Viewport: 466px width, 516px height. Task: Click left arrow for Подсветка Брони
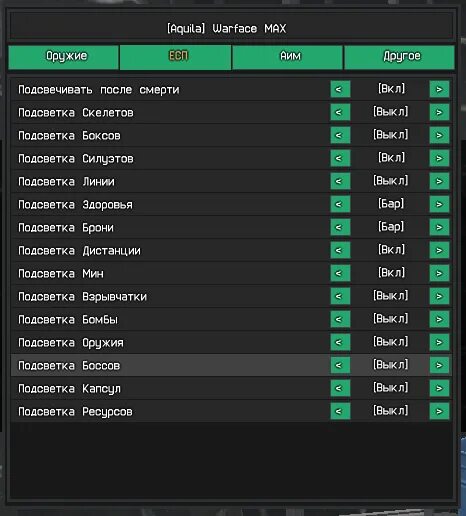click(x=340, y=227)
